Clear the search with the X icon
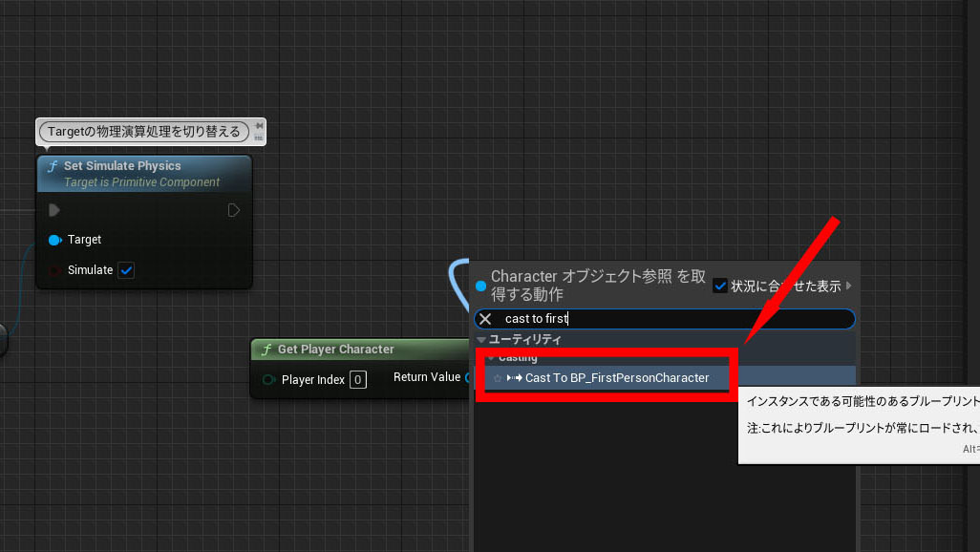Screen dimensions: 980x552 [485, 319]
